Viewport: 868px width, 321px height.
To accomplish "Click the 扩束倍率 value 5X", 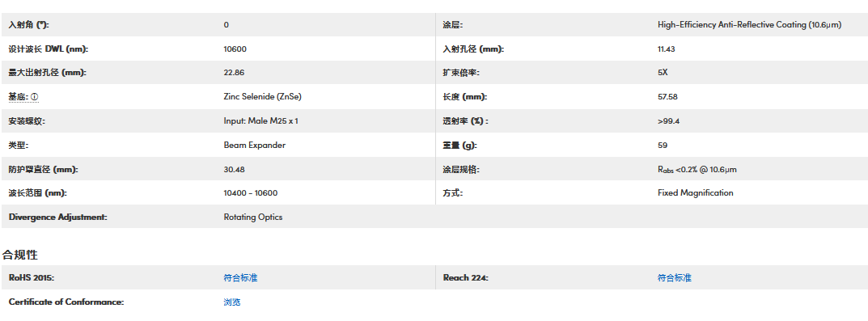I will click(663, 73).
